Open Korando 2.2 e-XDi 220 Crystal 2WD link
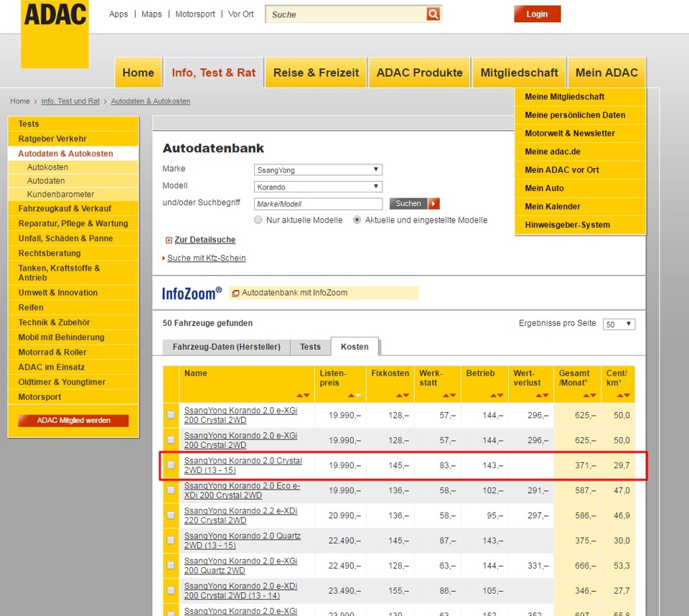 coord(240,515)
